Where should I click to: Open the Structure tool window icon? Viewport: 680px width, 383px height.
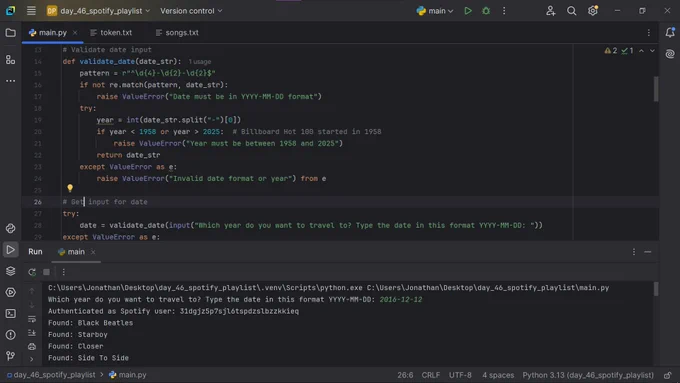10,59
